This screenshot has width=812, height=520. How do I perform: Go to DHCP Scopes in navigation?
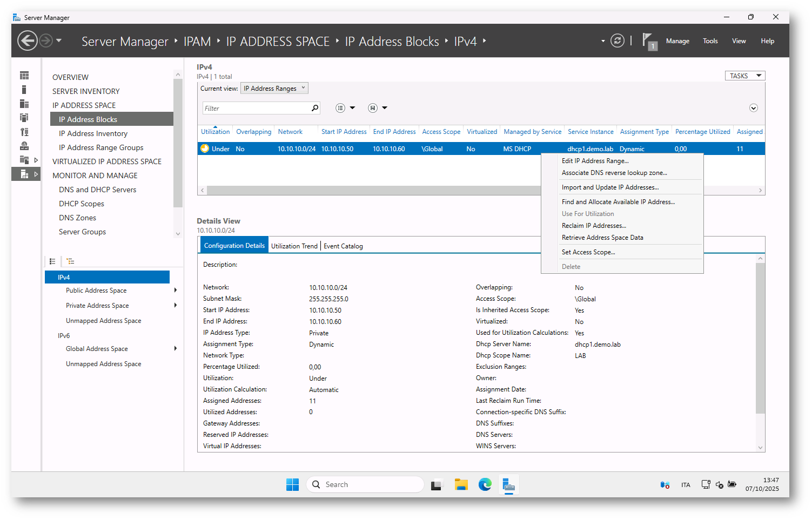[x=82, y=204]
